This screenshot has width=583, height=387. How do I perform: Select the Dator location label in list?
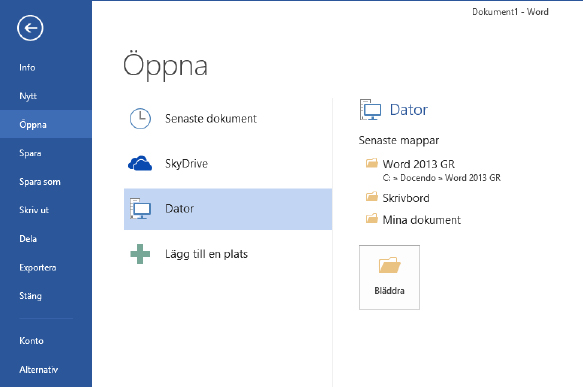[x=180, y=209]
